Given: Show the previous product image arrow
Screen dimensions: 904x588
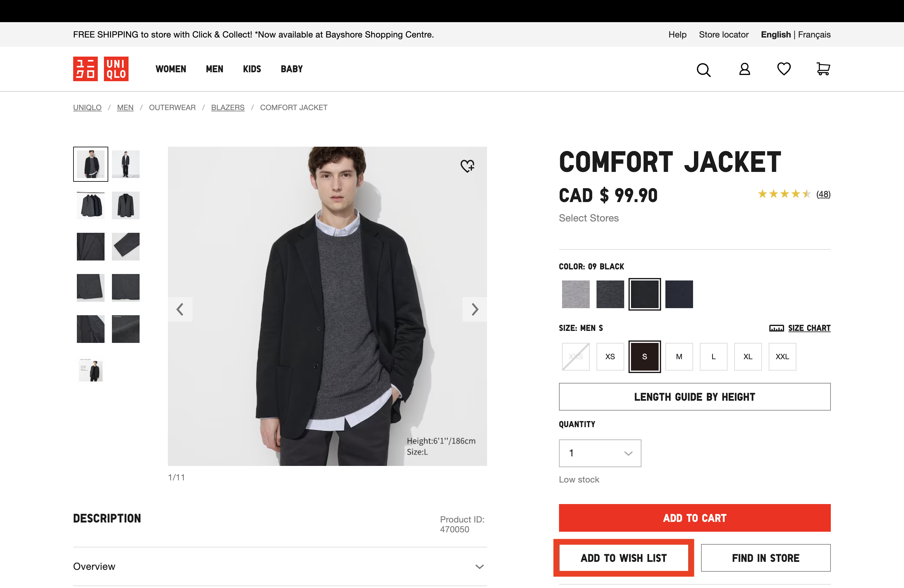Looking at the screenshot, I should pos(180,309).
